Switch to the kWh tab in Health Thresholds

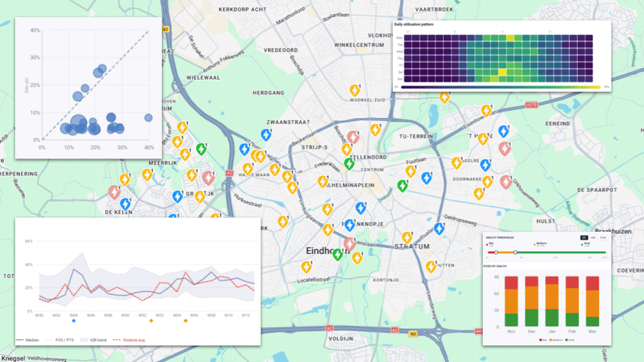(593, 238)
